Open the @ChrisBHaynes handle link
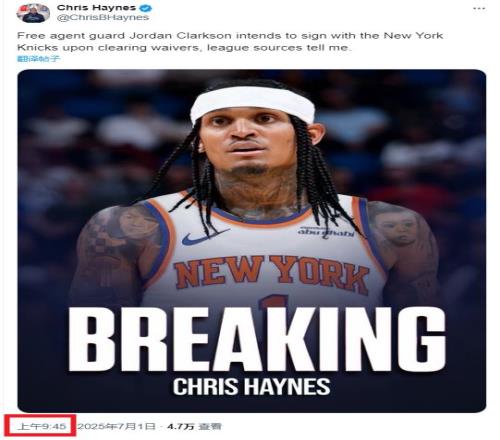 (103, 17)
